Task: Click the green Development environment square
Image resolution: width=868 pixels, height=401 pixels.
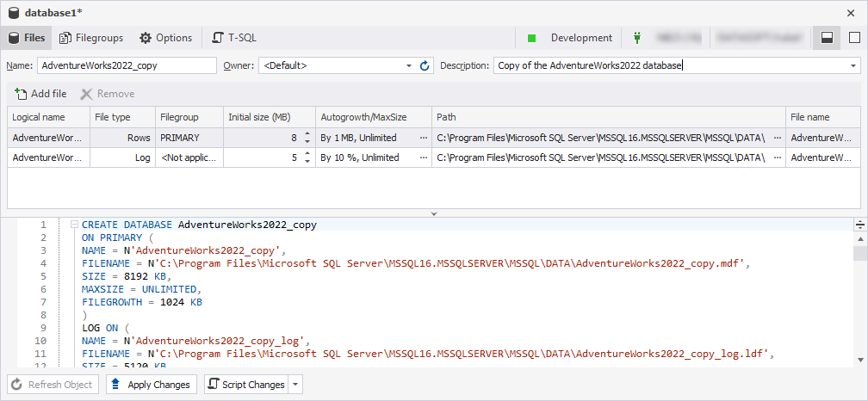Action: (x=531, y=38)
